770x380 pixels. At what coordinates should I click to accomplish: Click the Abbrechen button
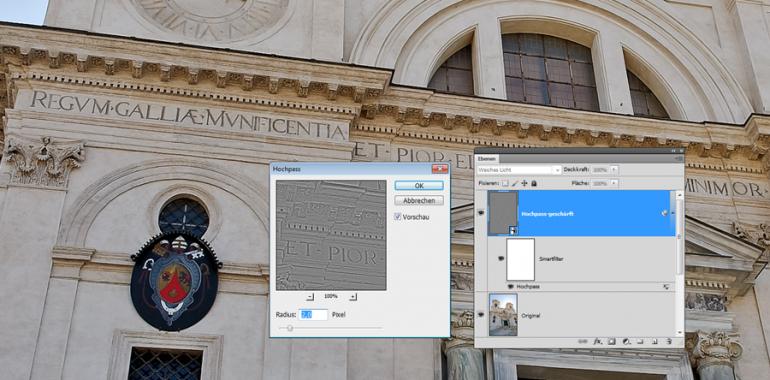[x=419, y=201]
